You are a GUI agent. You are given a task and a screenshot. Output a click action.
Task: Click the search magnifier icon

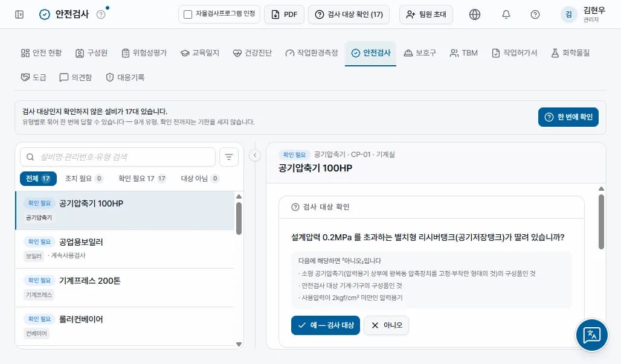(30, 157)
